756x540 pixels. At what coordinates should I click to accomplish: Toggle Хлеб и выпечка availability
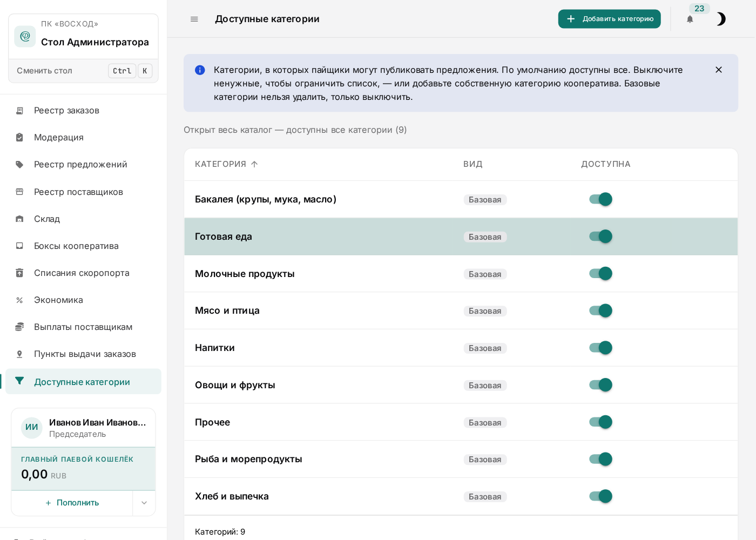click(x=600, y=496)
